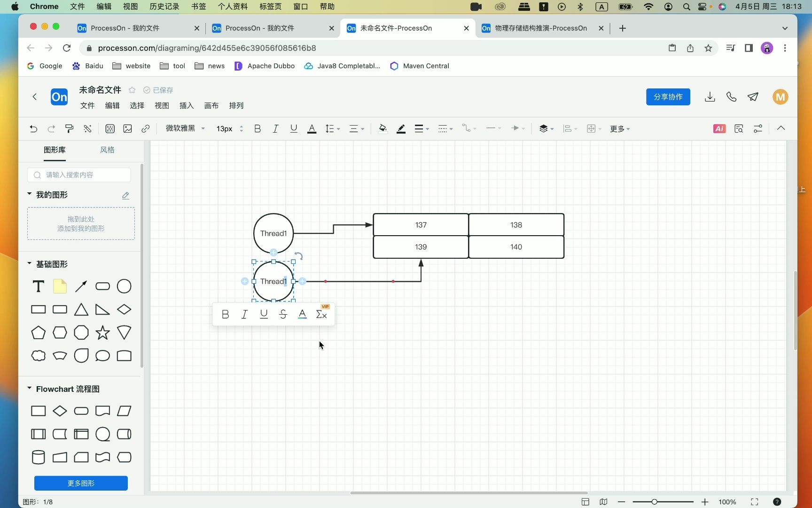Open the layers tool in the toolbar

click(544, 128)
